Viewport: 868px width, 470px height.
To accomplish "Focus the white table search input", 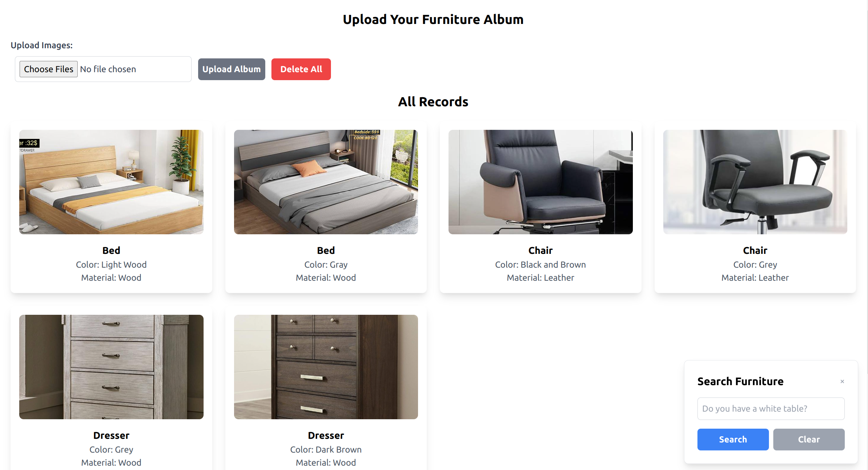I will tap(771, 408).
